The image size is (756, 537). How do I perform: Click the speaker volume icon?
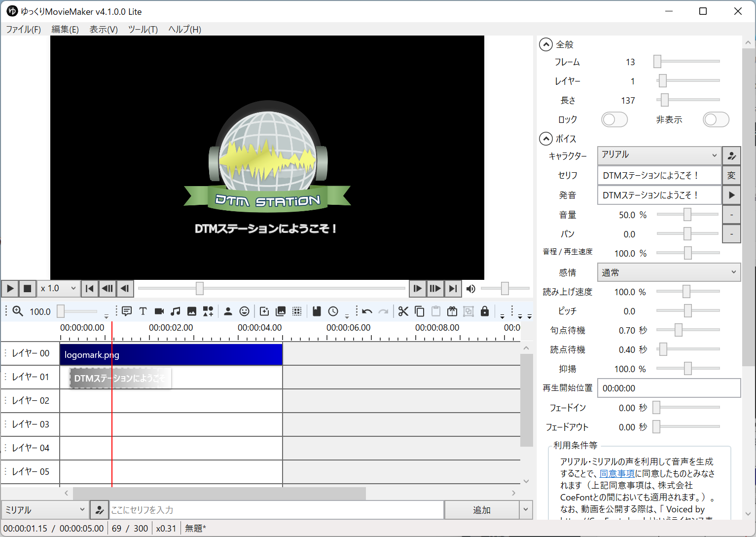pyautogui.click(x=471, y=288)
